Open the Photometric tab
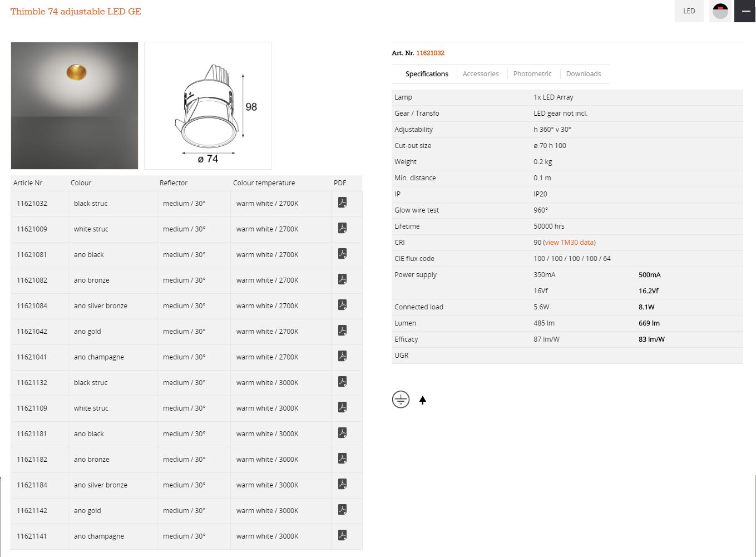 click(x=532, y=73)
